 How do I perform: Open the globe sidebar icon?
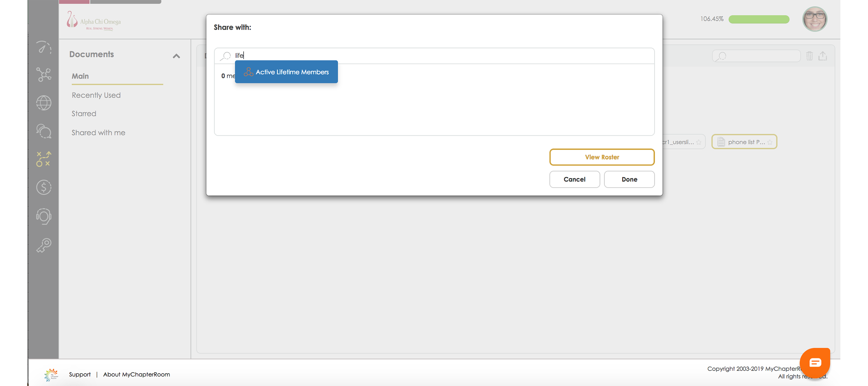[44, 103]
